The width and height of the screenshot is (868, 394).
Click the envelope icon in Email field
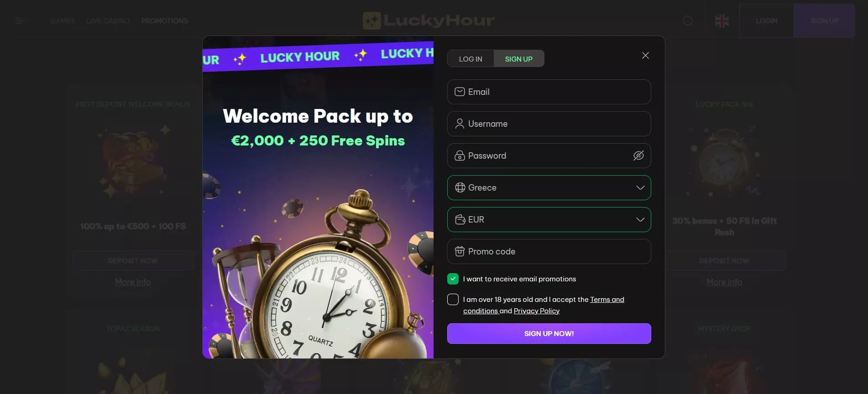[x=460, y=92]
